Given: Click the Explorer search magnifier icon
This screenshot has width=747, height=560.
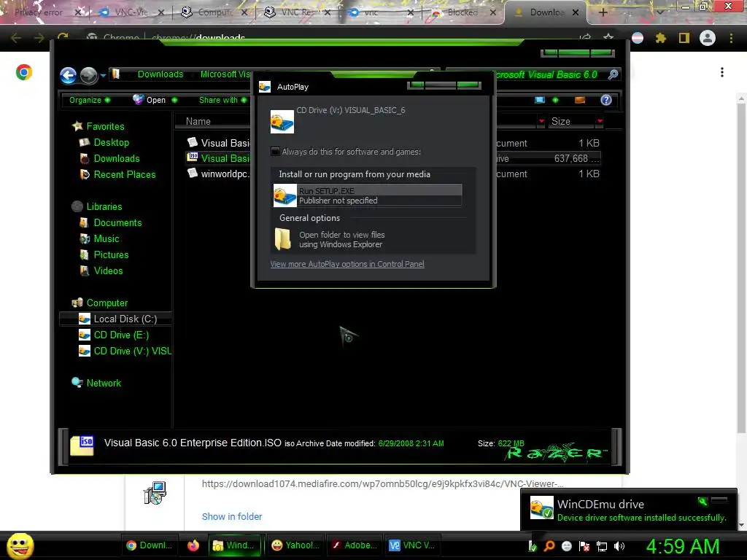Looking at the screenshot, I should 613,74.
